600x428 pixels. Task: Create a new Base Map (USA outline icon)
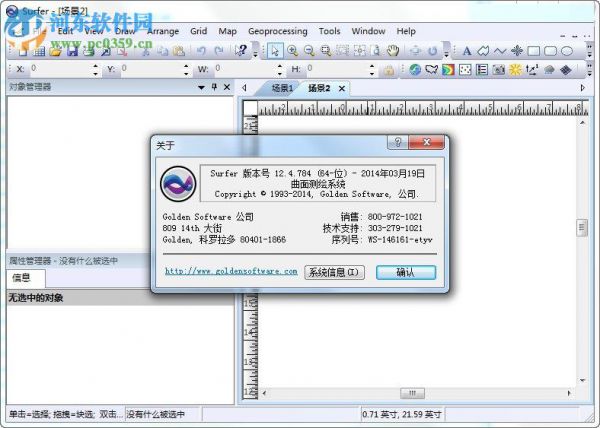(432, 70)
